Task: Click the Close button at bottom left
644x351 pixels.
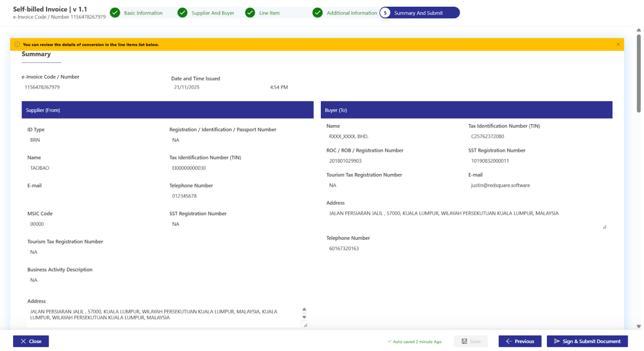Action: [x=31, y=341]
